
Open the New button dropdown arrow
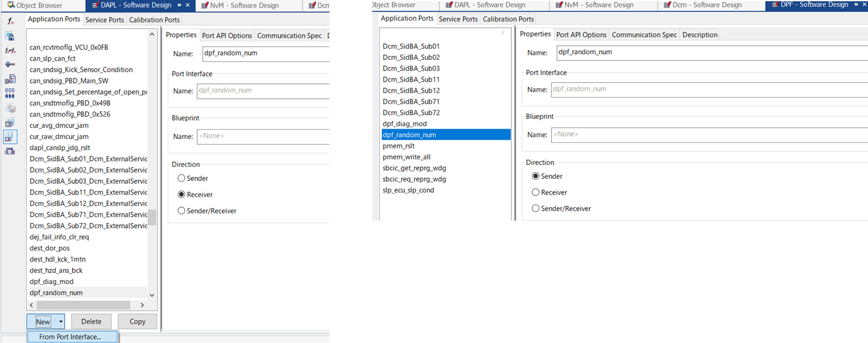pos(61,321)
